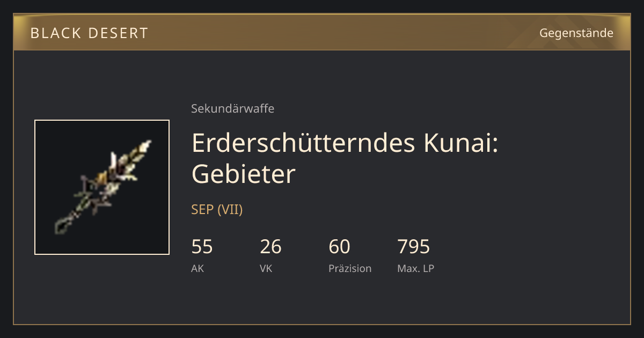This screenshot has width=644, height=338.
Task: Click the VK stat label
Action: [x=266, y=269]
